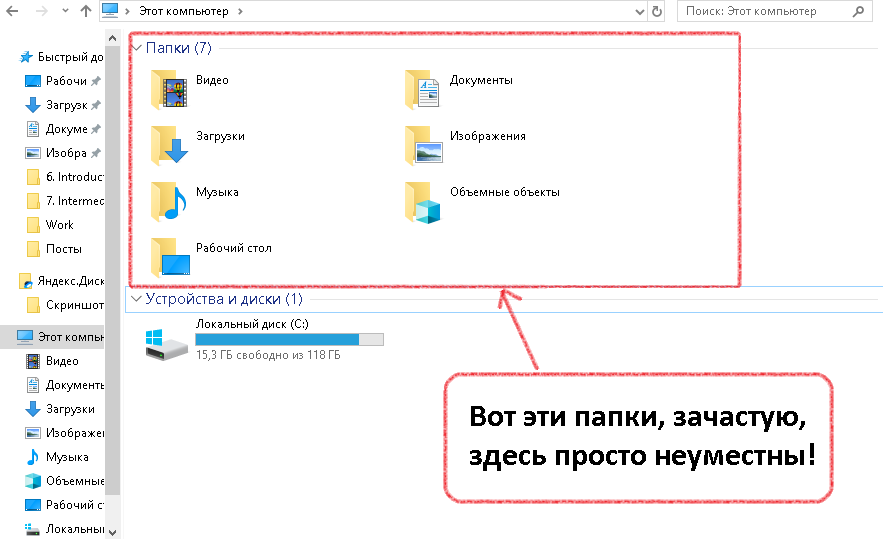Open the 7. Intermediate folder in sidebar
883x539 pixels.
[x=64, y=201]
